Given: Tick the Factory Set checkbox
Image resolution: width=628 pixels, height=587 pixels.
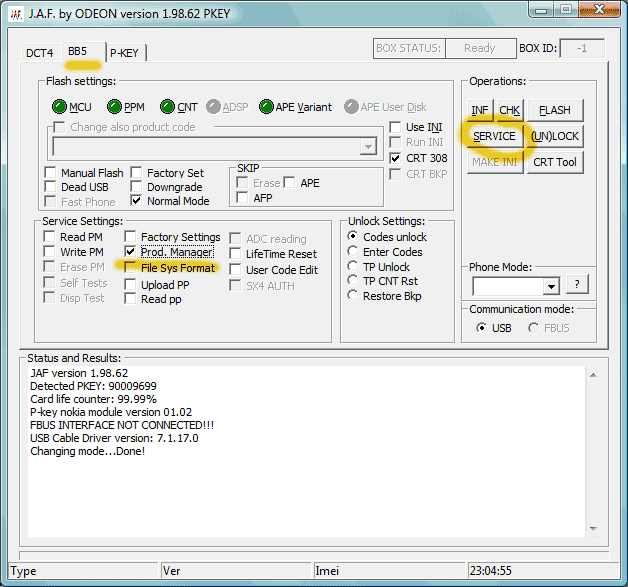Looking at the screenshot, I should point(136,173).
